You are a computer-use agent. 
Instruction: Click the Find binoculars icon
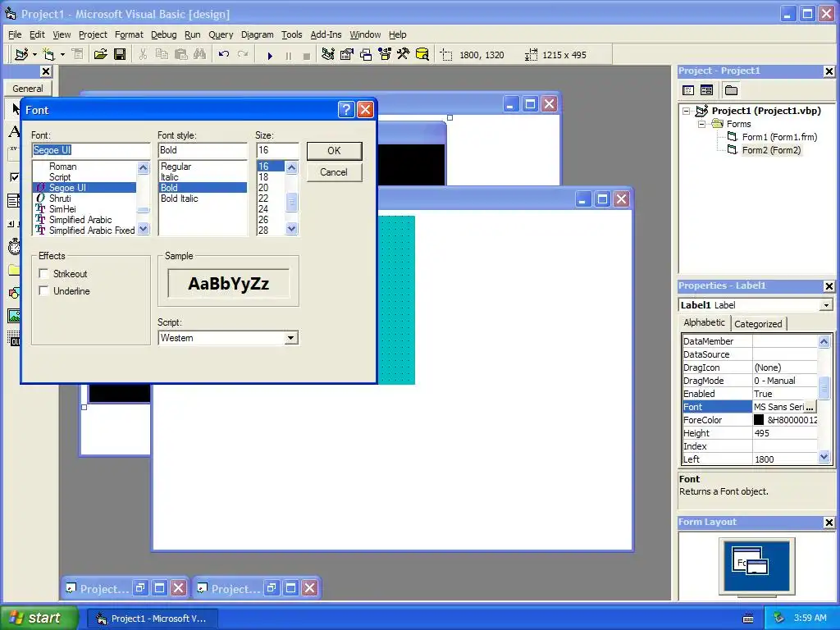tap(200, 55)
